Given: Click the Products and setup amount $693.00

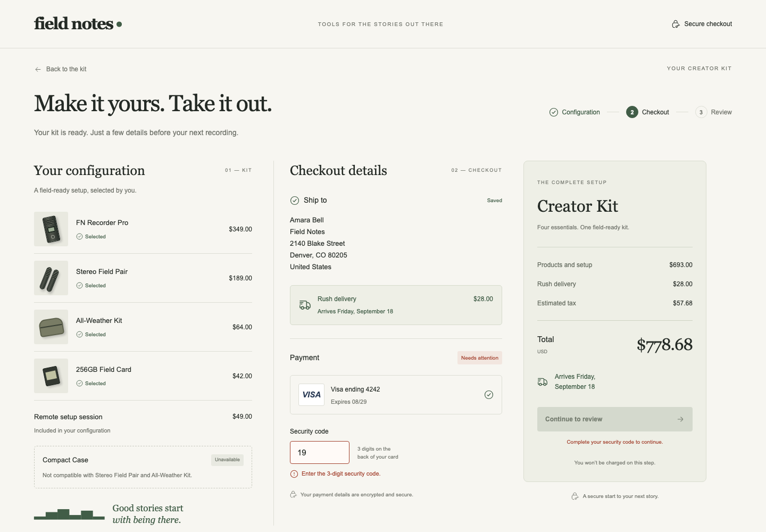Looking at the screenshot, I should (681, 265).
